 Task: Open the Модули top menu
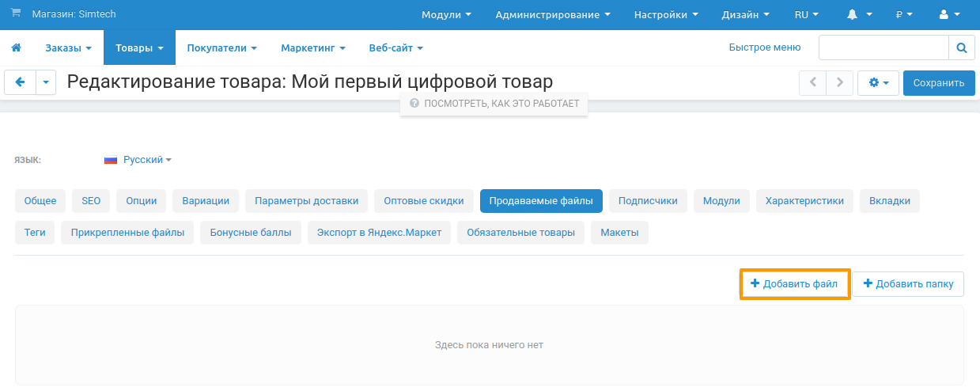(x=446, y=15)
